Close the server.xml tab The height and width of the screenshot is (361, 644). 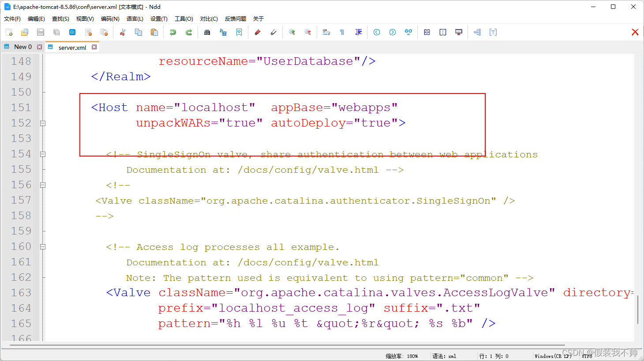(94, 47)
